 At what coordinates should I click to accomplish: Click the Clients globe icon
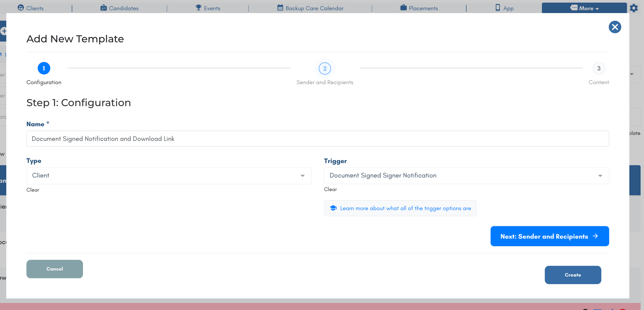tap(21, 8)
